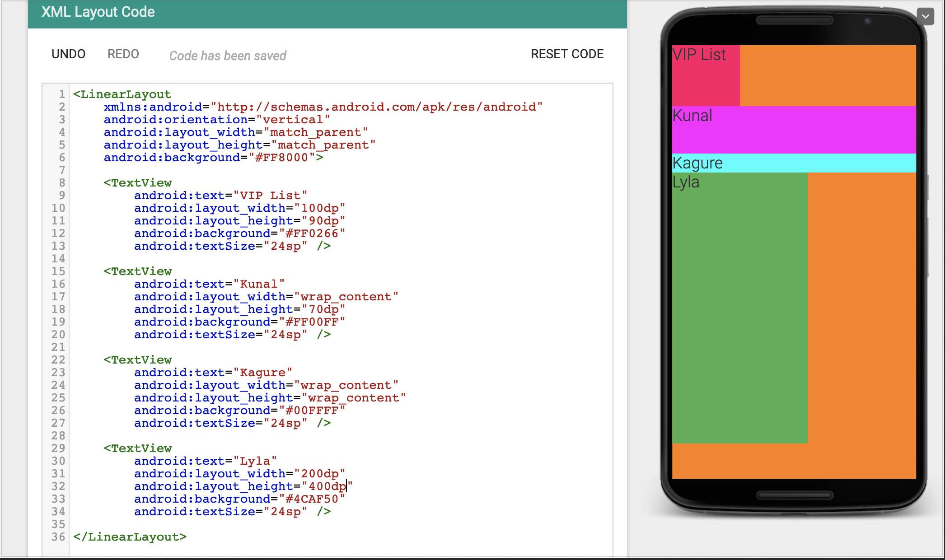
Task: Expand the chevron dropdown beside the phone preview
Action: [x=925, y=17]
